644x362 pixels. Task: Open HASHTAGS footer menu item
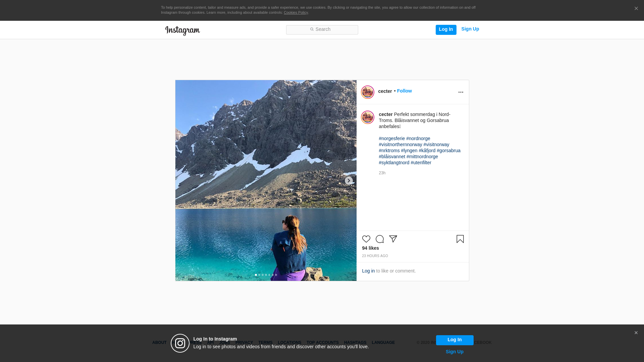coord(355,343)
